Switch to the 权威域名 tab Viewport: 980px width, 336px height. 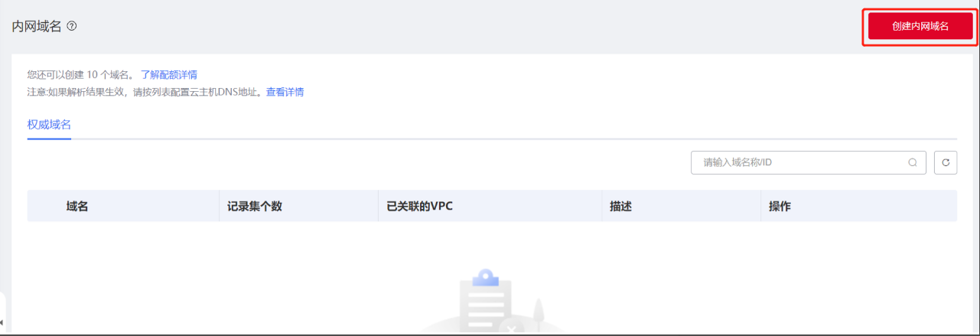(49, 124)
